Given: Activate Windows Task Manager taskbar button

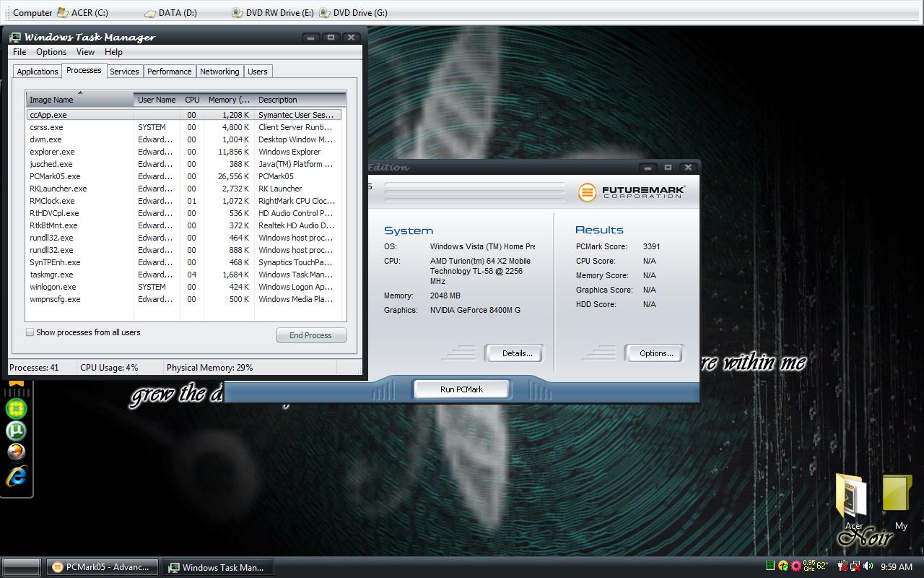Looking at the screenshot, I should pyautogui.click(x=219, y=567).
